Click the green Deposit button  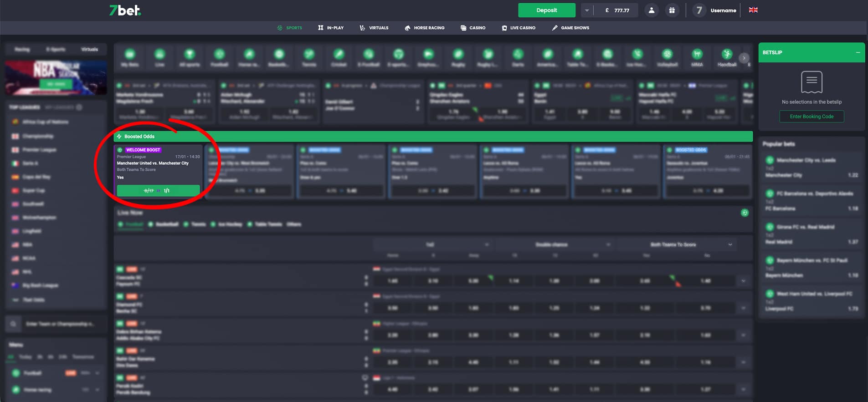click(547, 10)
